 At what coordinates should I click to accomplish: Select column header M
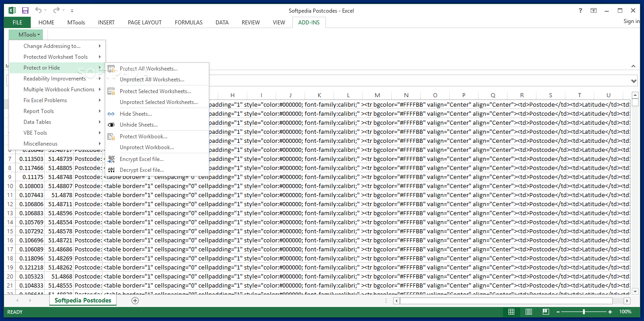pyautogui.click(x=377, y=95)
